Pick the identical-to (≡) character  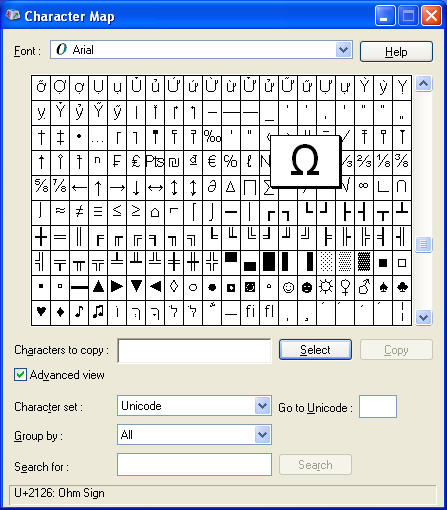98,213
